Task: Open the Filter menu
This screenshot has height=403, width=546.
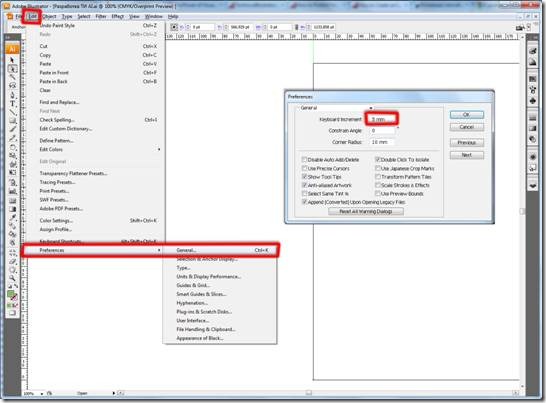Action: [x=101, y=16]
